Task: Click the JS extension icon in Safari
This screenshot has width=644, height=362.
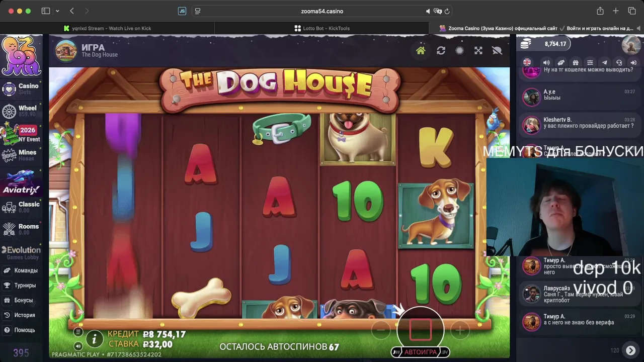Action: 182,11
